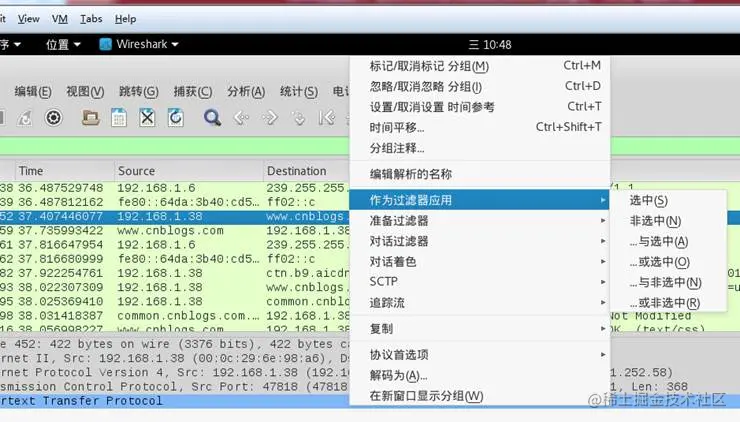The image size is (740, 422).
Task: Select highlighted packet row 37.407446077
Action: pos(175,217)
